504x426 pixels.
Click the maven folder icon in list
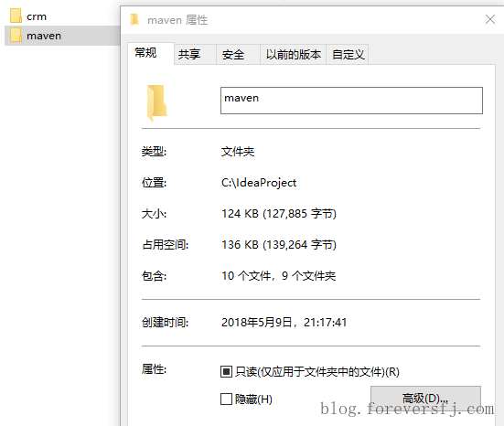click(x=16, y=35)
